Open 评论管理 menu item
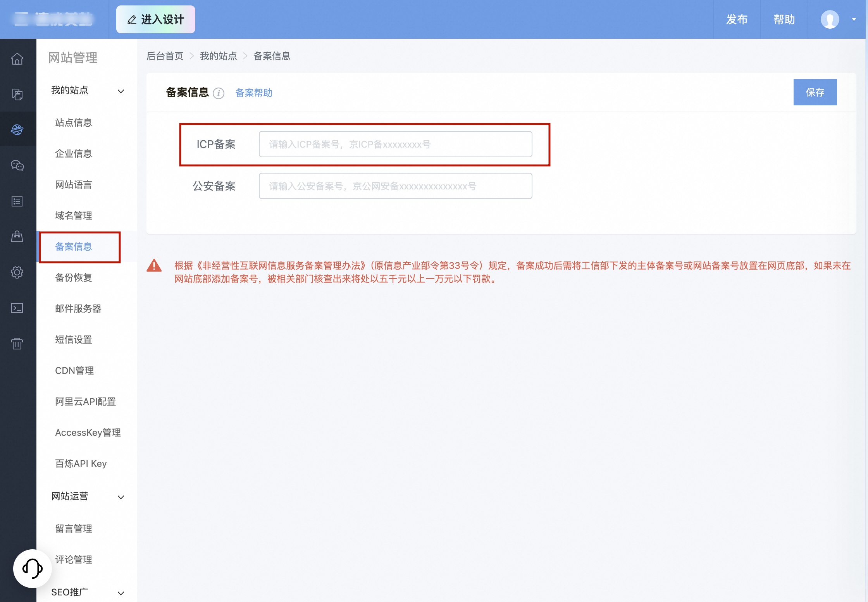This screenshot has height=602, width=868. coord(74,560)
